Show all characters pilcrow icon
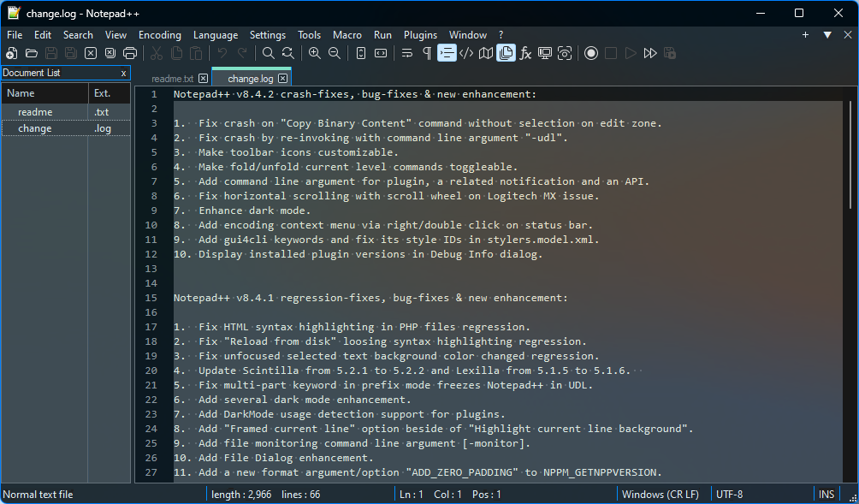The width and height of the screenshot is (859, 504). tap(427, 53)
